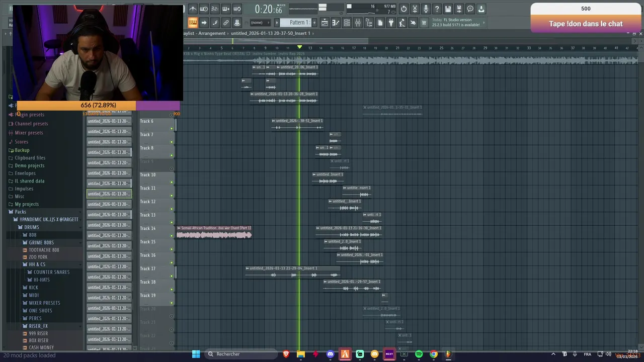The image size is (644, 362).
Task: Toggle step editing mode icon
Action: click(x=215, y=23)
